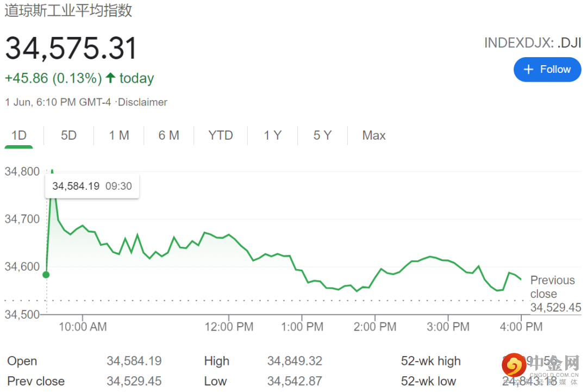587x392 pixels.
Task: Click the 12:00 PM axis label
Action: 229,327
